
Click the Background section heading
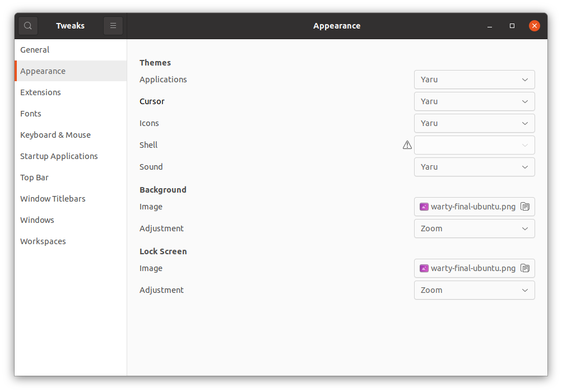point(163,190)
